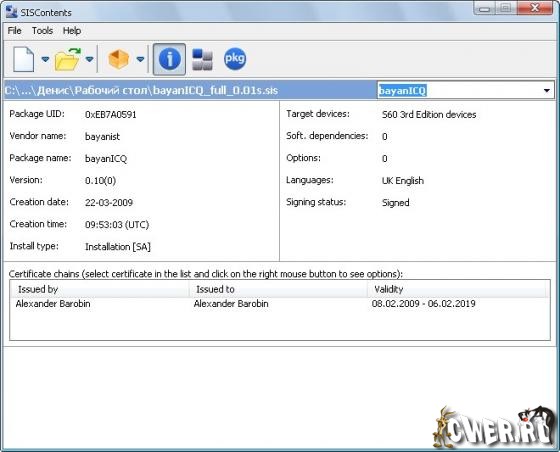This screenshot has height=452, width=560.
Task: Open the arrow beside the orange box icon
Action: point(141,59)
